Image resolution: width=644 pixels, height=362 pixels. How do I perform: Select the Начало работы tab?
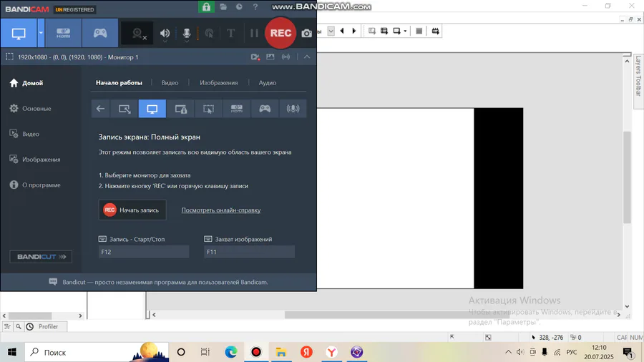pos(119,82)
